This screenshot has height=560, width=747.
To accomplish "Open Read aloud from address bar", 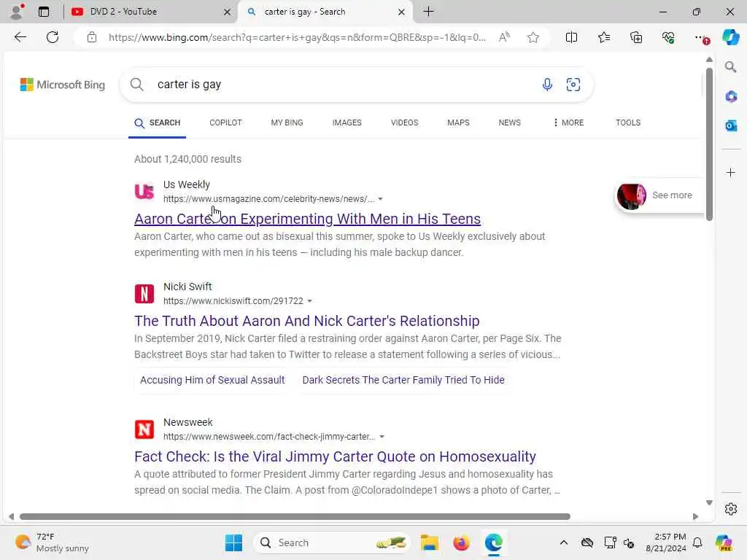I will pyautogui.click(x=504, y=37).
